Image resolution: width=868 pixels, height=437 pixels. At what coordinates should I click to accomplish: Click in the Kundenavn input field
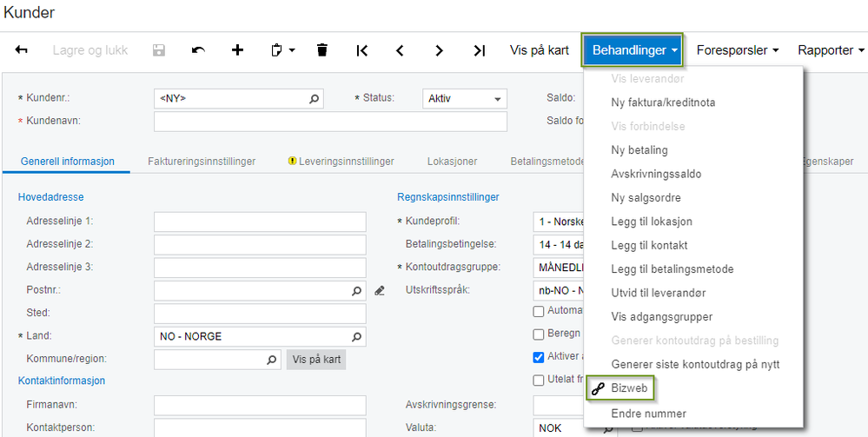point(330,122)
